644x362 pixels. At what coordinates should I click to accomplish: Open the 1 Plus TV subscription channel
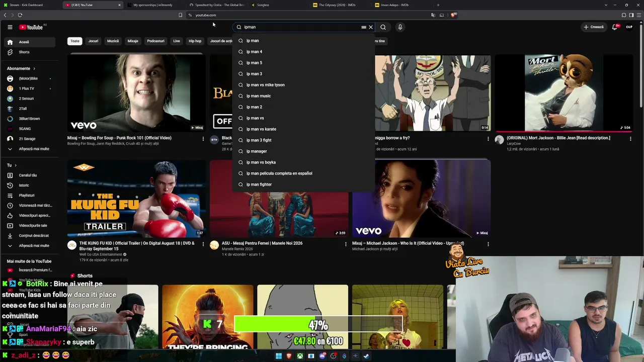click(x=30, y=88)
